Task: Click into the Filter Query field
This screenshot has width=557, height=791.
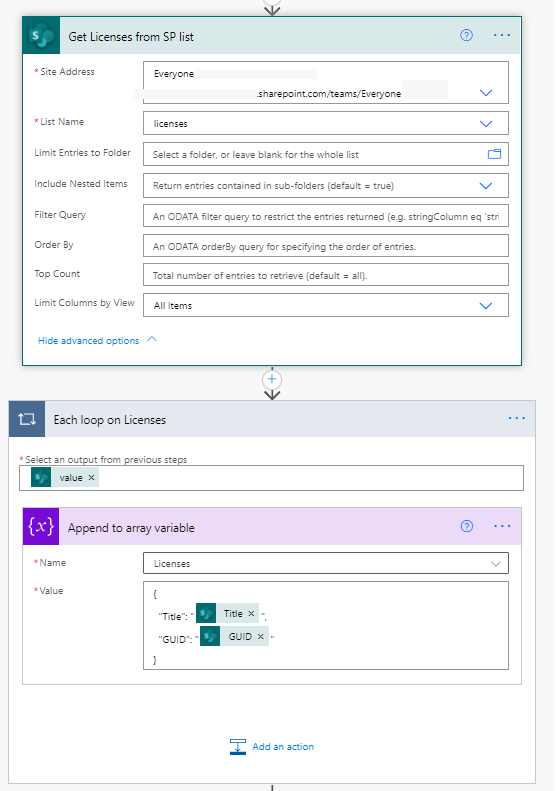Action: click(326, 216)
